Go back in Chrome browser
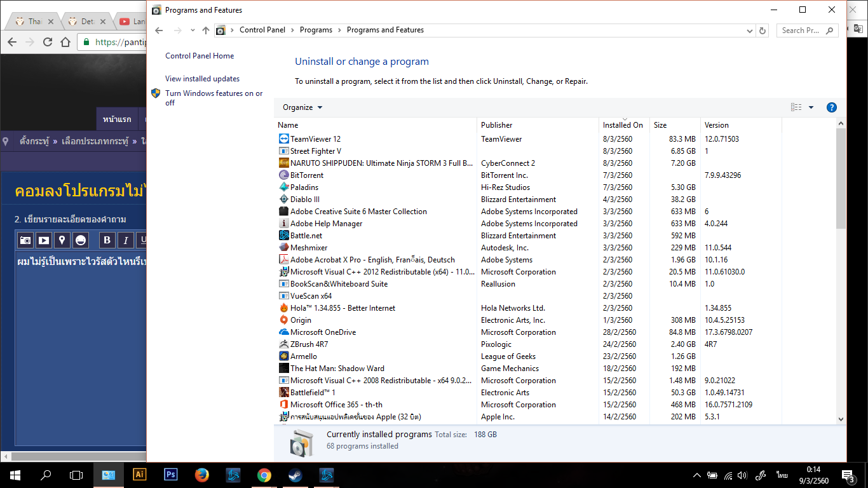868x488 pixels. (x=11, y=42)
